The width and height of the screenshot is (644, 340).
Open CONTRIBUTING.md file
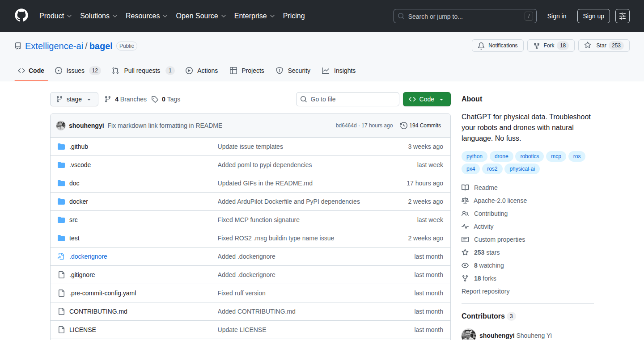(x=98, y=311)
